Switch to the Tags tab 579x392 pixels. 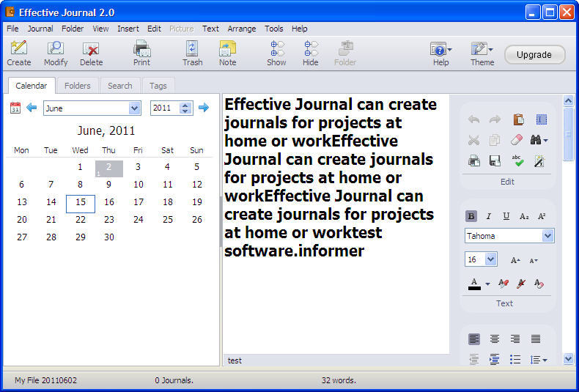pos(158,86)
